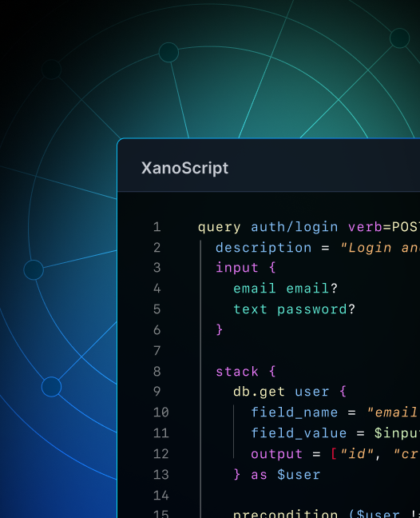
Task: Click 'field_value' on line 11
Action: coord(299,433)
